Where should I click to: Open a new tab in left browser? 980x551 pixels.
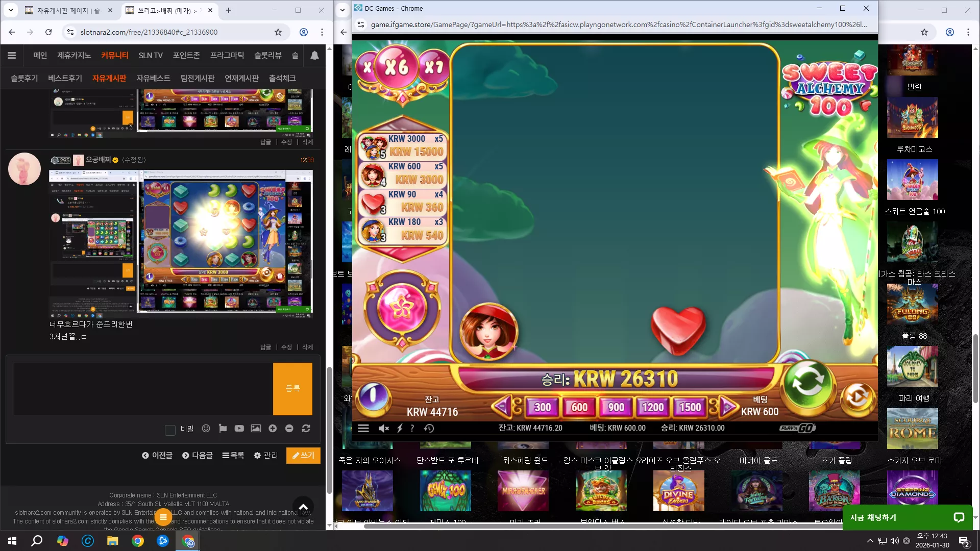point(229,10)
